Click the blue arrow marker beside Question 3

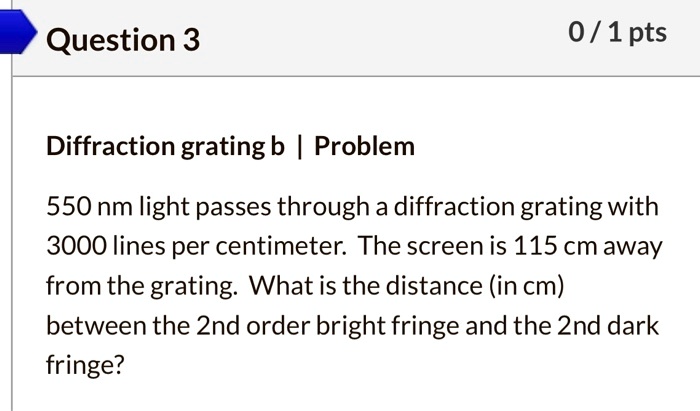coord(18,31)
